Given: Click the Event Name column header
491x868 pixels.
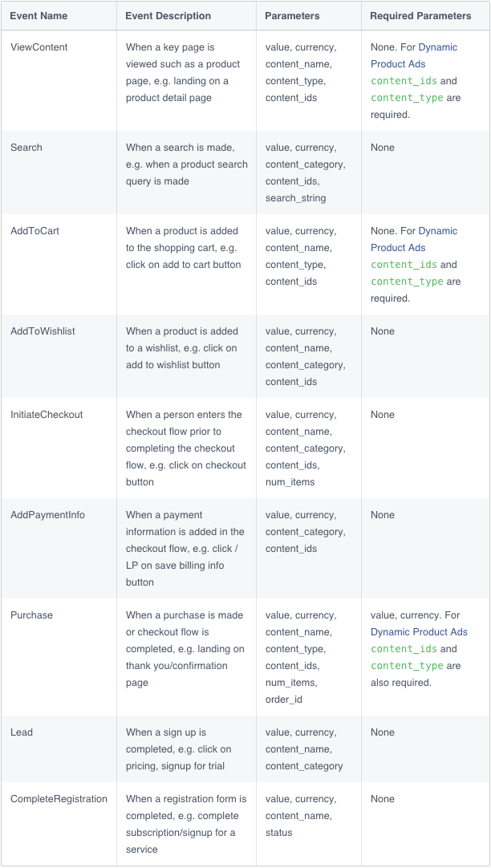Looking at the screenshot, I should point(39,16).
